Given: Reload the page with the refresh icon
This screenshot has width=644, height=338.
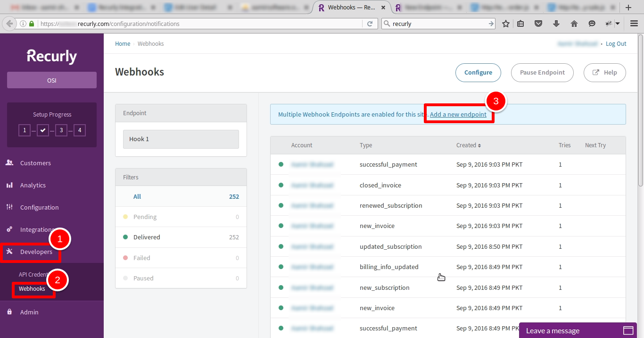Looking at the screenshot, I should click(370, 24).
